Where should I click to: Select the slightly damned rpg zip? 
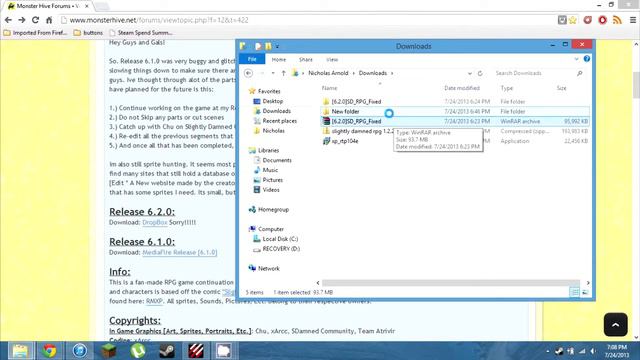[362, 131]
